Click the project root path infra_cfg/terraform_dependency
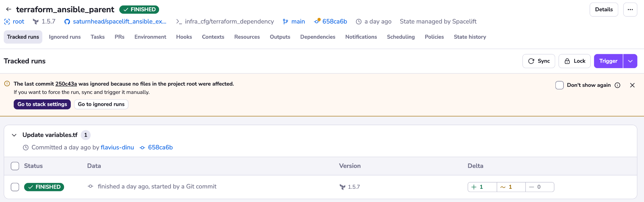Screen dimensions: 644x202 click(229, 22)
